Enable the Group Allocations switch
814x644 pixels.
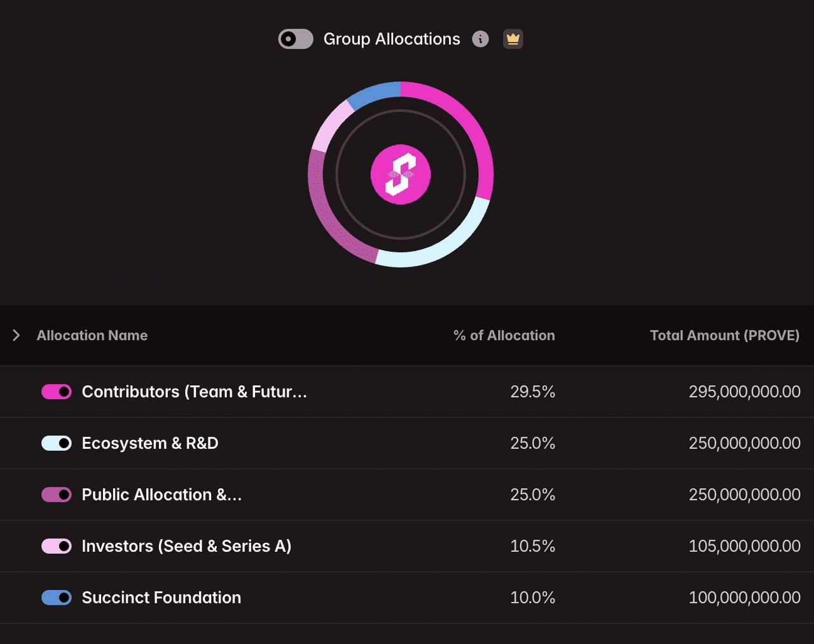click(296, 39)
